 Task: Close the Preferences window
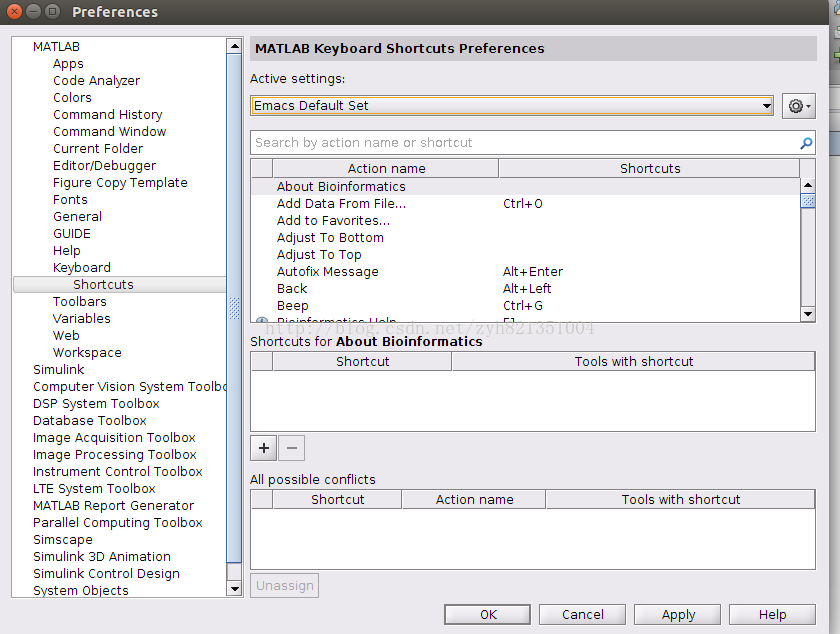[x=14, y=11]
